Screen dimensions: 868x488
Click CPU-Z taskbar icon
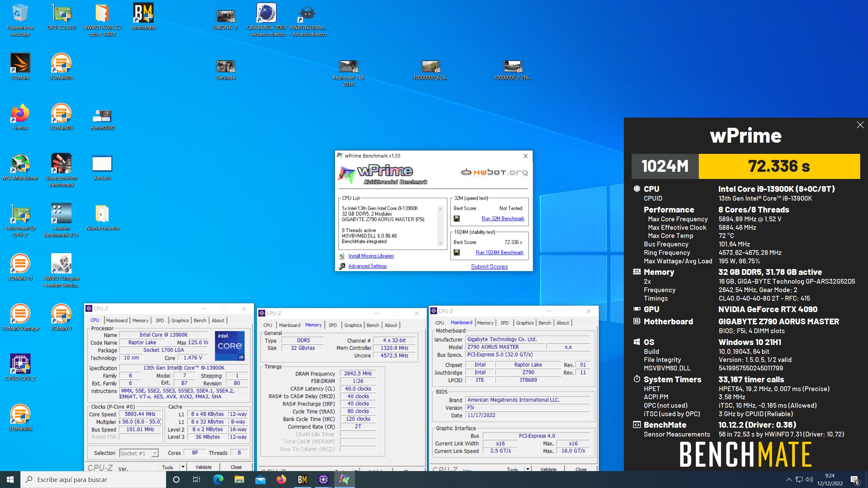click(323, 480)
